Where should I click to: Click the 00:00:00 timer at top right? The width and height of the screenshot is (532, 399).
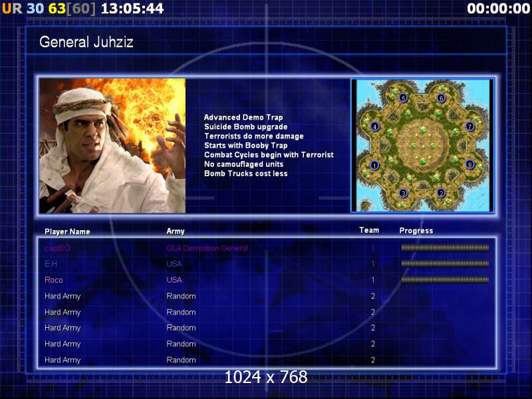point(498,9)
